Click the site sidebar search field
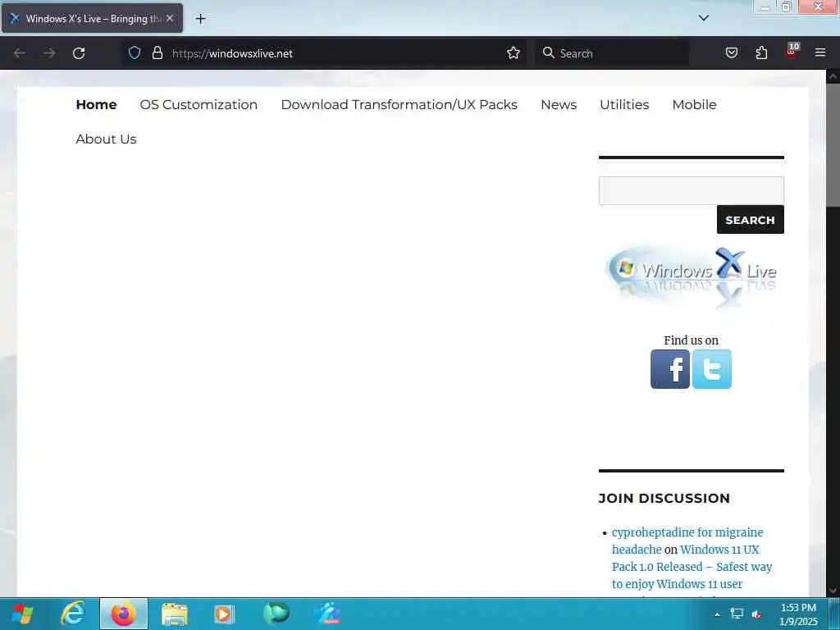Viewport: 840px width, 630px height. [x=691, y=190]
